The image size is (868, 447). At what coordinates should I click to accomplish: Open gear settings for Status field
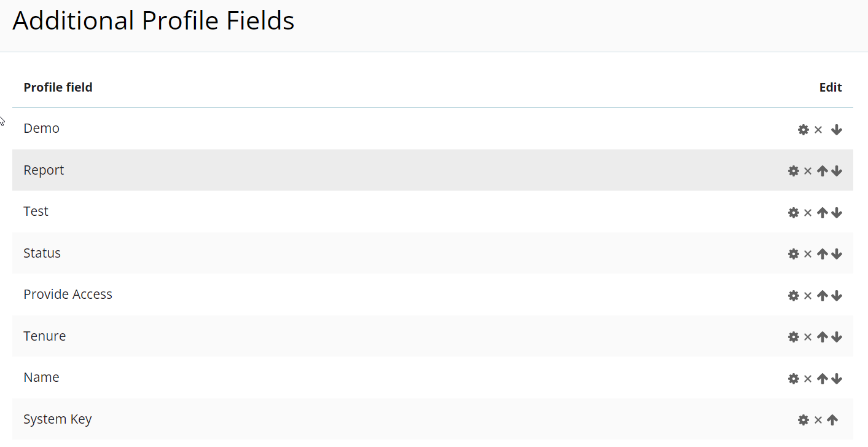pyautogui.click(x=793, y=254)
